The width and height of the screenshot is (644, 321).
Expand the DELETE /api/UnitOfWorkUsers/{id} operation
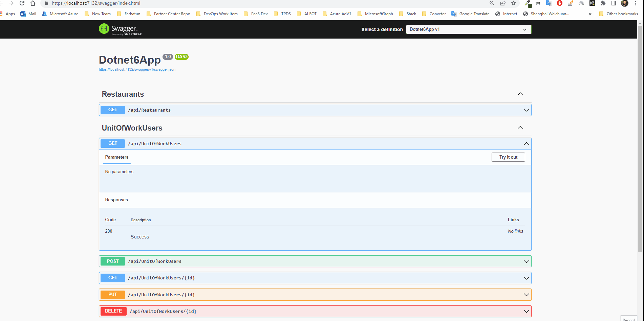pos(315,311)
